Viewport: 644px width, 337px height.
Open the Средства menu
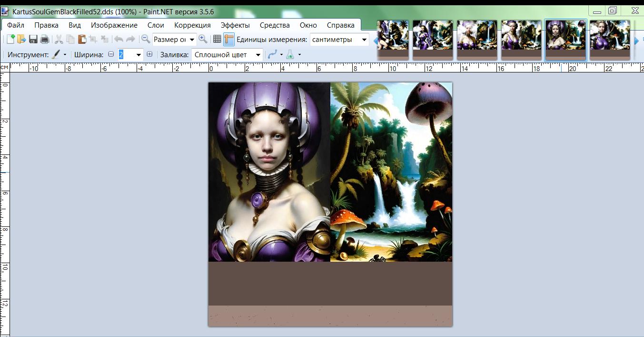[x=275, y=25]
